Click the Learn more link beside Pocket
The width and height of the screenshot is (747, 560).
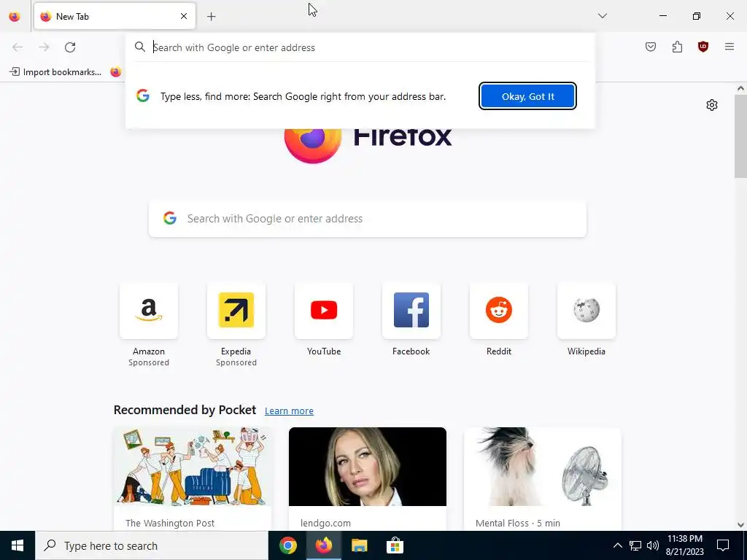pos(289,411)
